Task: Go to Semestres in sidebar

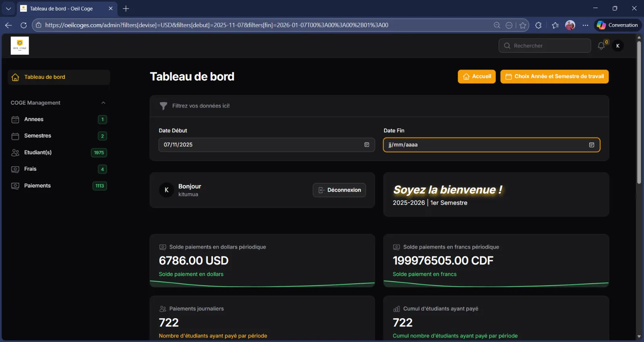Action: tap(59, 136)
